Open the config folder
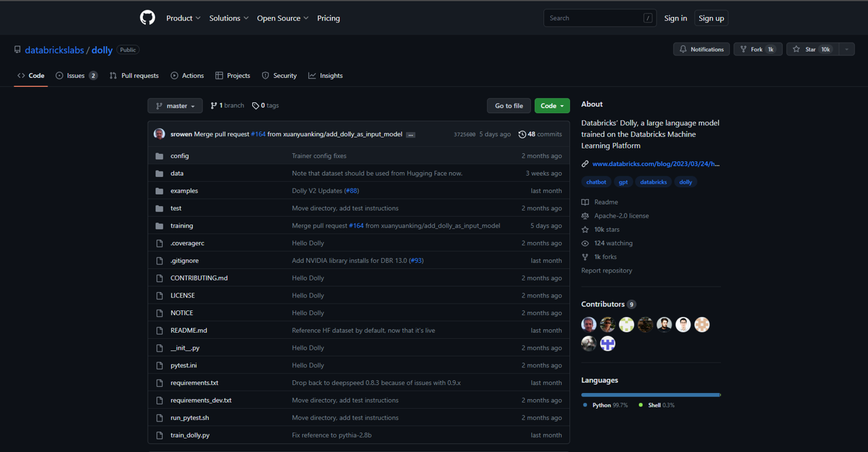The height and width of the screenshot is (452, 868). click(180, 156)
